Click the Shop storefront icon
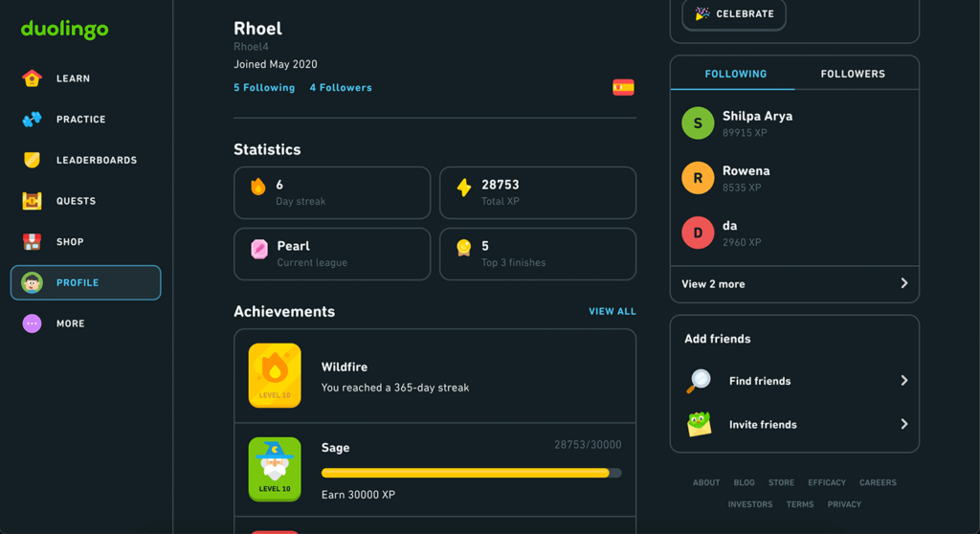This screenshot has height=534, width=980. coord(32,241)
